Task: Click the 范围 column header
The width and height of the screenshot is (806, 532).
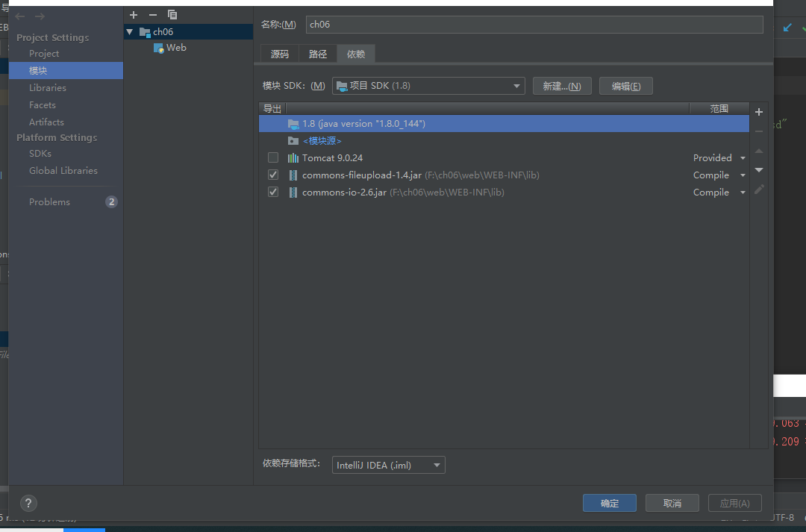Action: (x=719, y=108)
